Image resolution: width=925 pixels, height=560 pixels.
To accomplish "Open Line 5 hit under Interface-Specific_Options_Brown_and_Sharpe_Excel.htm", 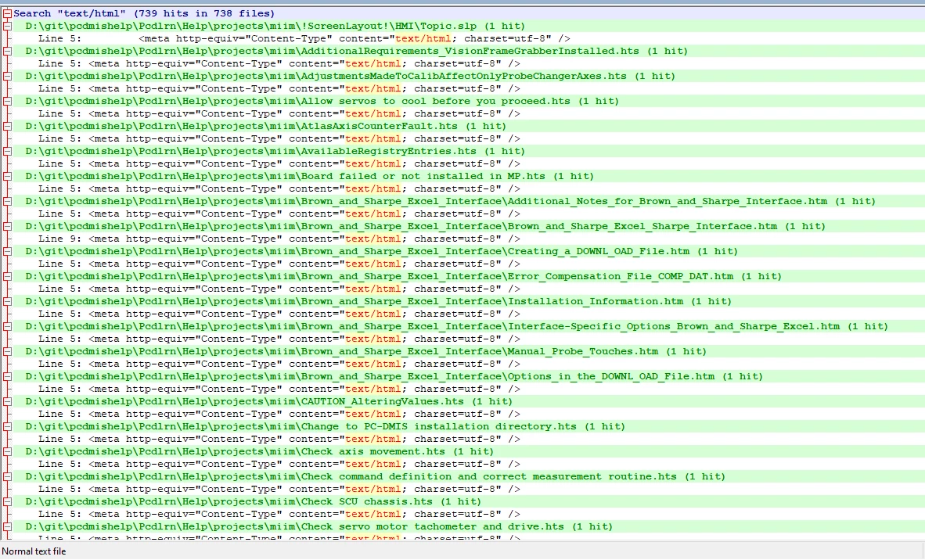I will tap(279, 339).
